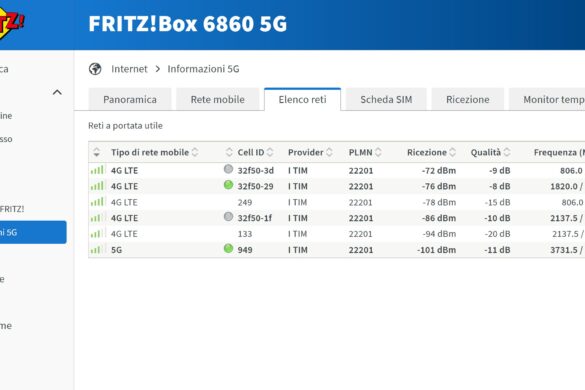Click the green status dot beside 32f50-29

point(228,185)
